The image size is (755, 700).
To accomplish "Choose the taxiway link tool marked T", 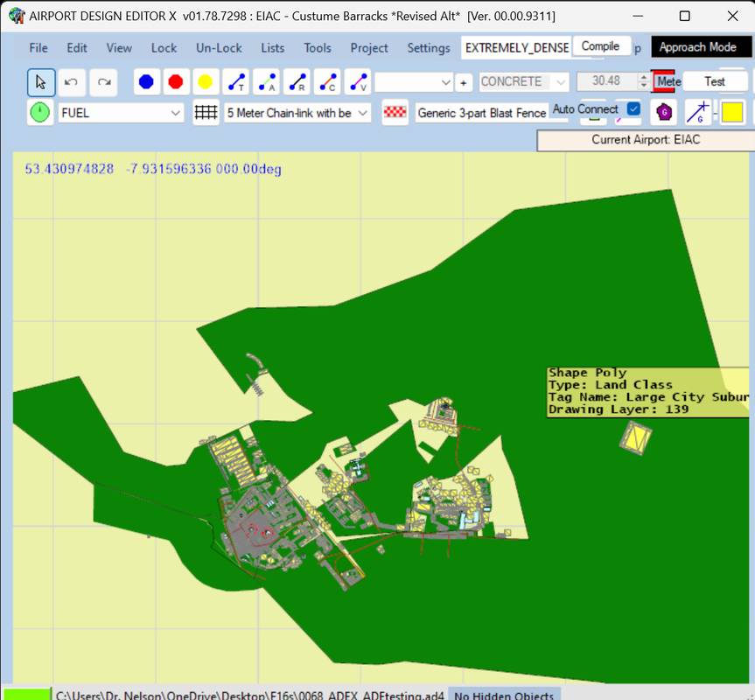I will 236,82.
